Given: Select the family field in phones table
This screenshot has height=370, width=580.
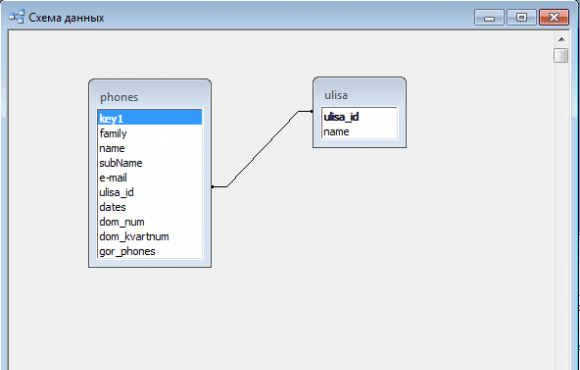Looking at the screenshot, I should click(x=150, y=133).
